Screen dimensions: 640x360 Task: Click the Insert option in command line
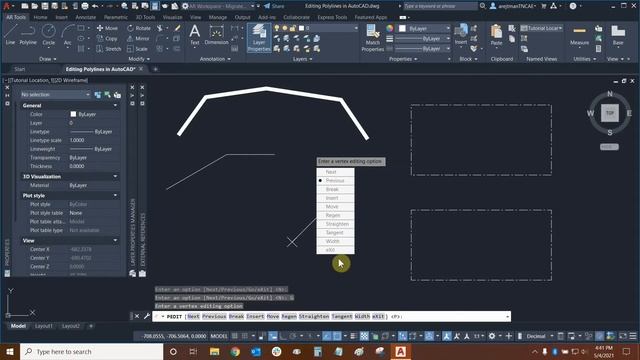coord(255,316)
